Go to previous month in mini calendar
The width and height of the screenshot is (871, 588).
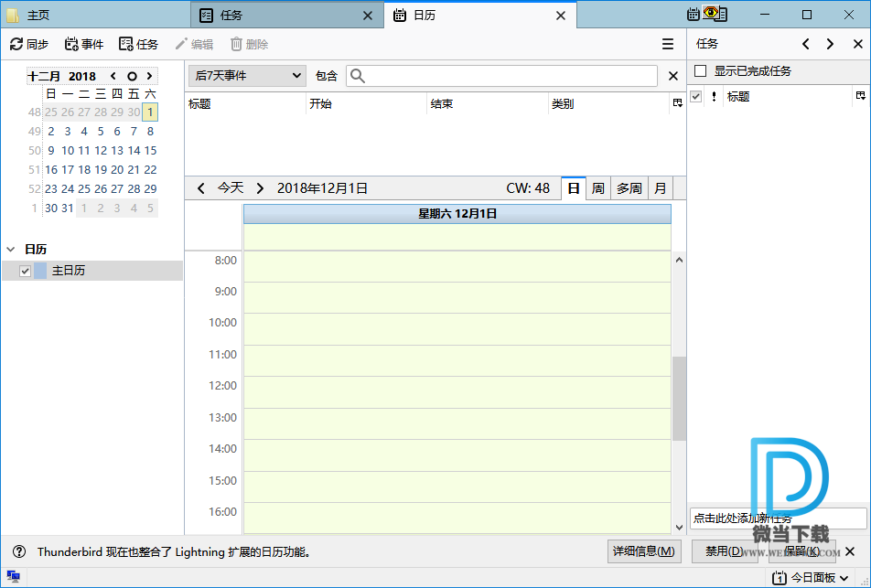tap(113, 76)
